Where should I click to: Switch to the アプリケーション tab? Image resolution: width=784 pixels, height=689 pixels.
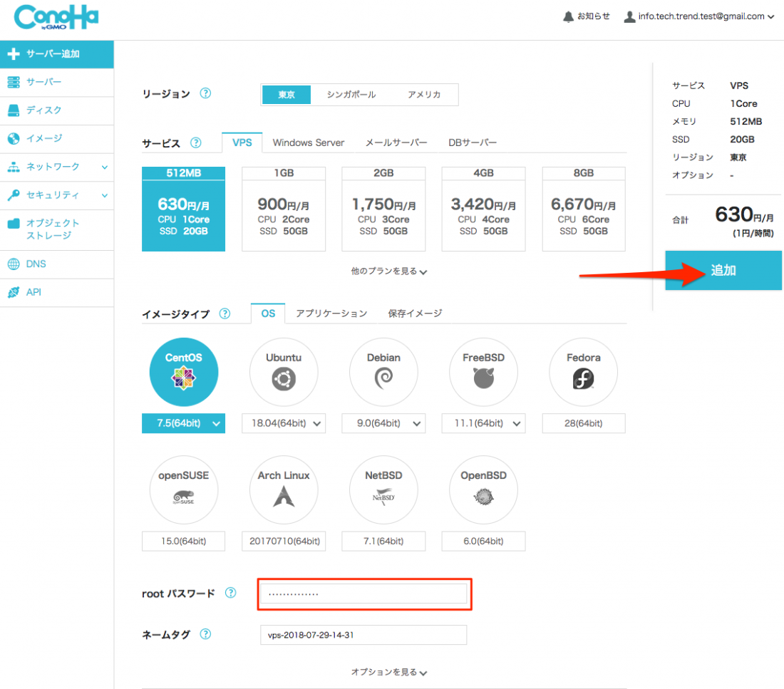[x=331, y=314]
